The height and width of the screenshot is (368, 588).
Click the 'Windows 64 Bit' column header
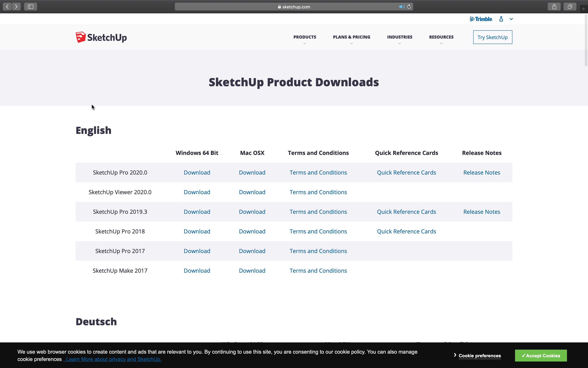[x=197, y=153]
